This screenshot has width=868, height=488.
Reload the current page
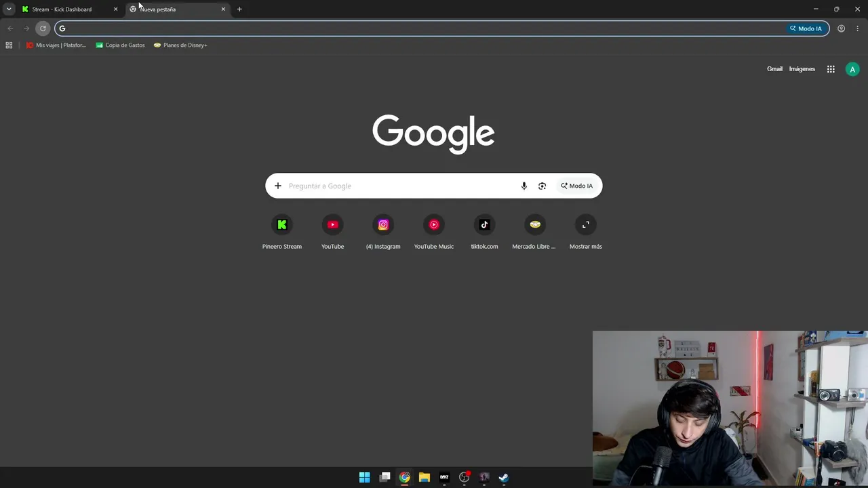[x=43, y=28]
